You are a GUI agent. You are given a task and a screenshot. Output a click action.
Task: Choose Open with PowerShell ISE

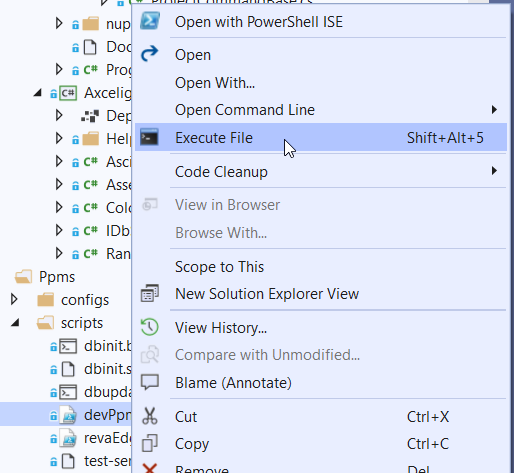click(x=321, y=22)
